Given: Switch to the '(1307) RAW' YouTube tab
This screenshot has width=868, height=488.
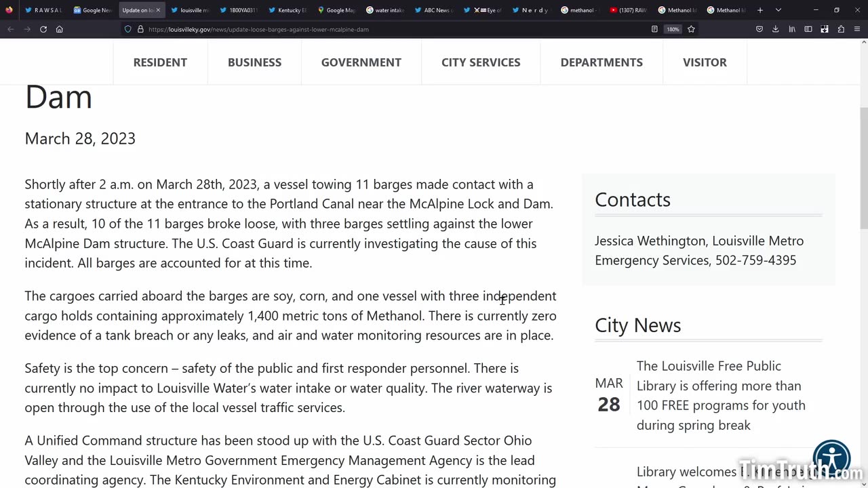Looking at the screenshot, I should [x=629, y=10].
